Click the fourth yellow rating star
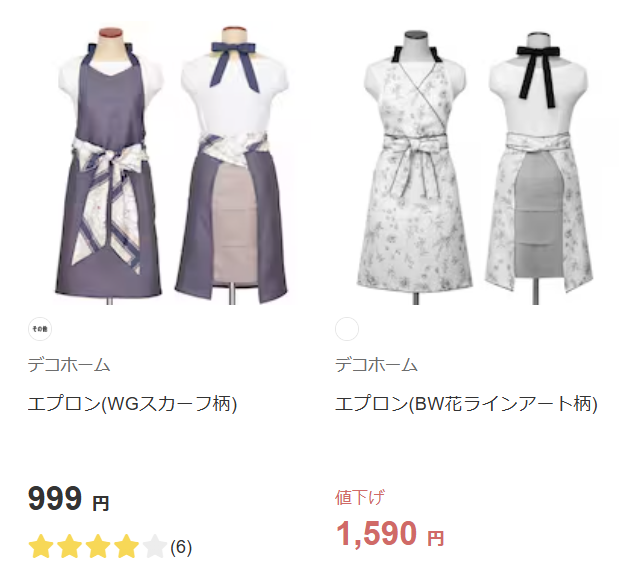Viewport: 623px width, 572px height. pos(126,547)
